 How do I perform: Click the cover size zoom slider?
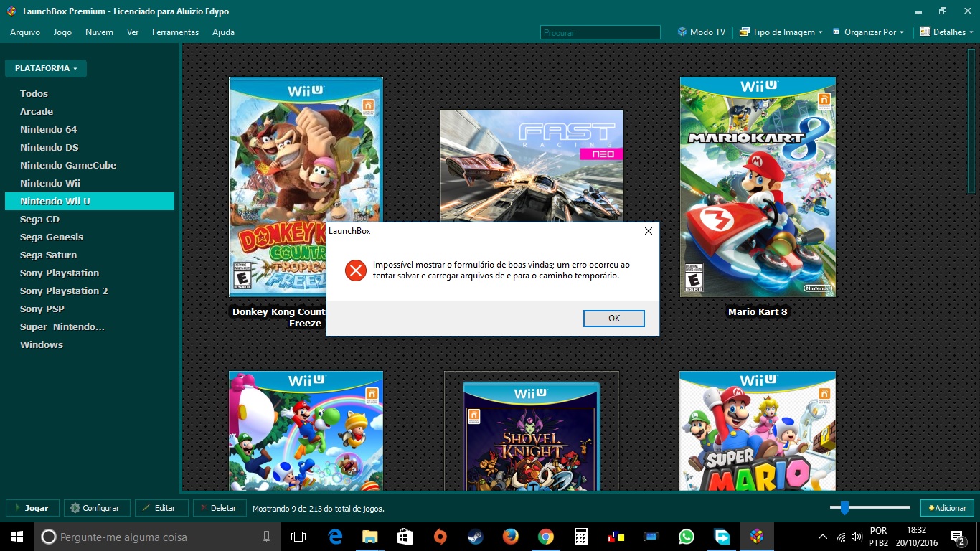844,508
